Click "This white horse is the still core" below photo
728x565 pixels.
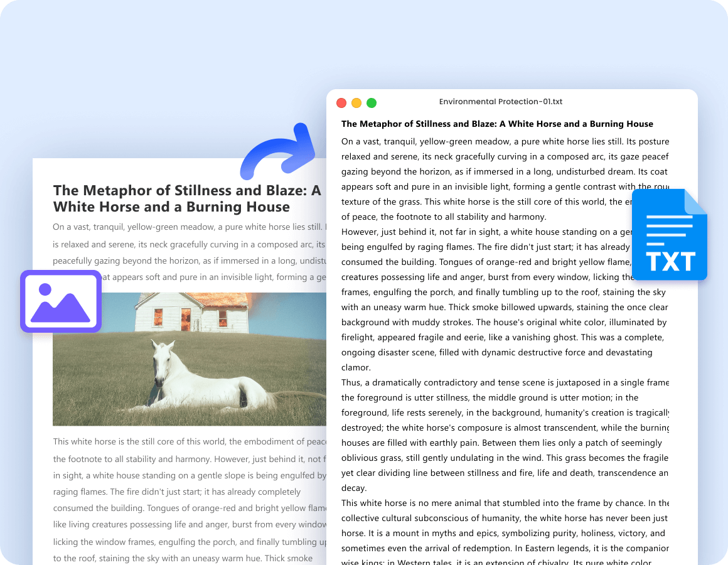point(188,441)
